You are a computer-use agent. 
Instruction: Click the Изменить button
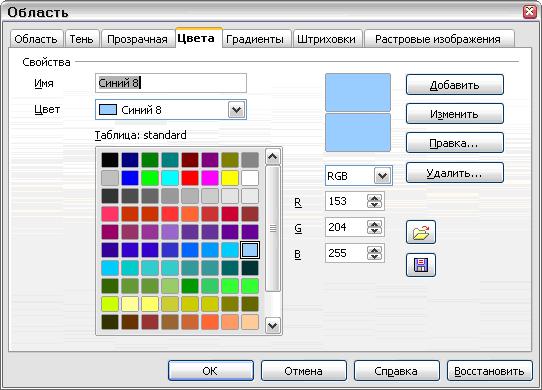[455, 114]
